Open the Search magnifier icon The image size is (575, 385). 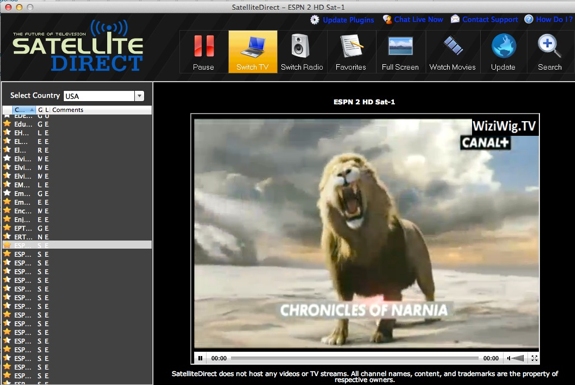(x=549, y=46)
